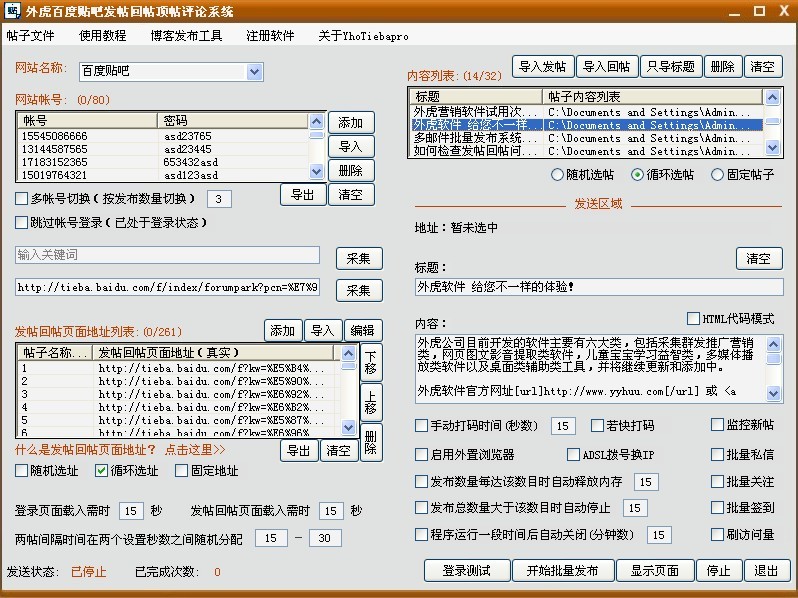Enable 刷访问量 checkbox

717,534
